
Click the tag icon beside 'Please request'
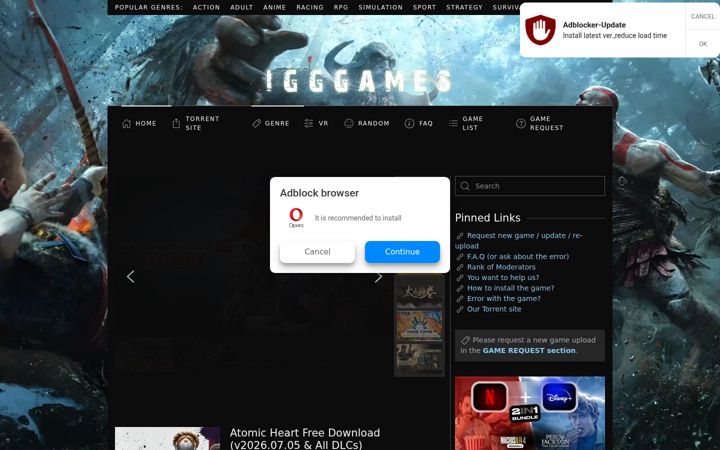[465, 340]
